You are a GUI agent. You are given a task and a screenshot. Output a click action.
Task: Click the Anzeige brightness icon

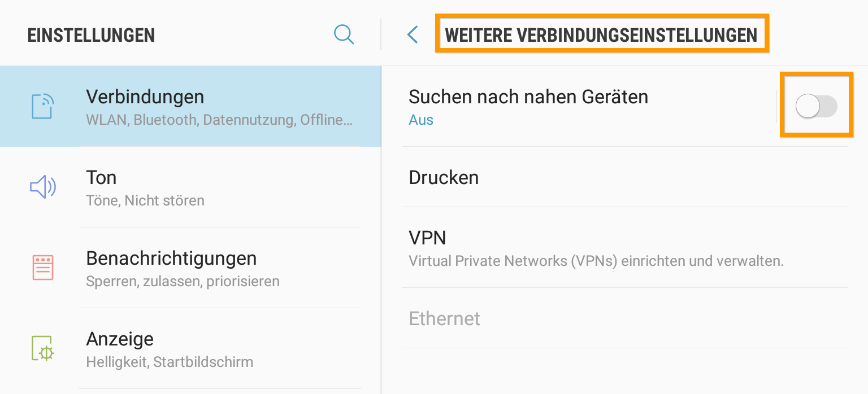42,348
